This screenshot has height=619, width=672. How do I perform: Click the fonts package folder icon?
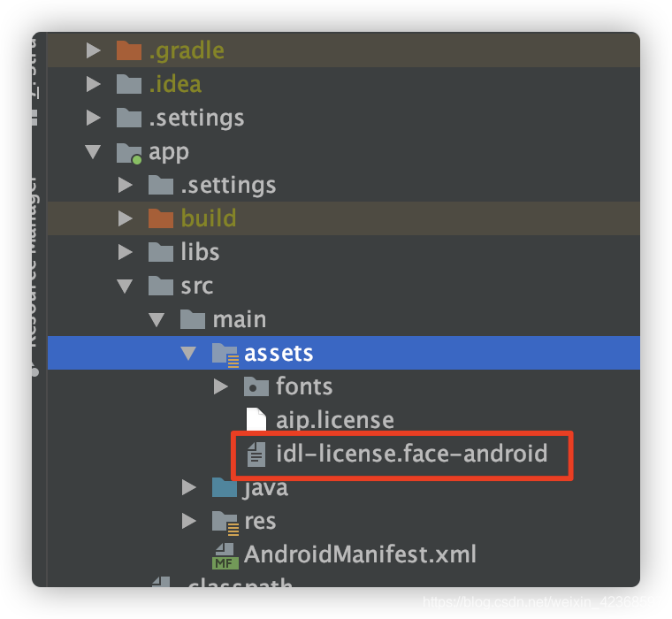point(256,386)
